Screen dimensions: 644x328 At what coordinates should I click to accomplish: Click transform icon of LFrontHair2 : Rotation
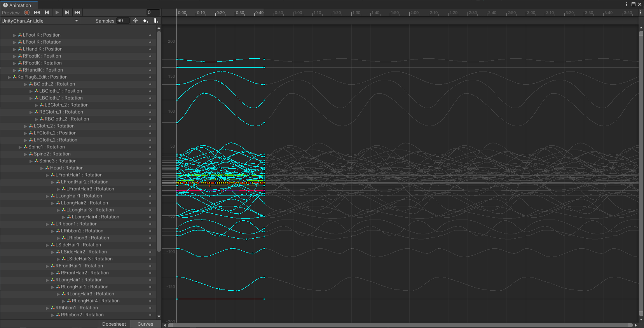tap(58, 182)
